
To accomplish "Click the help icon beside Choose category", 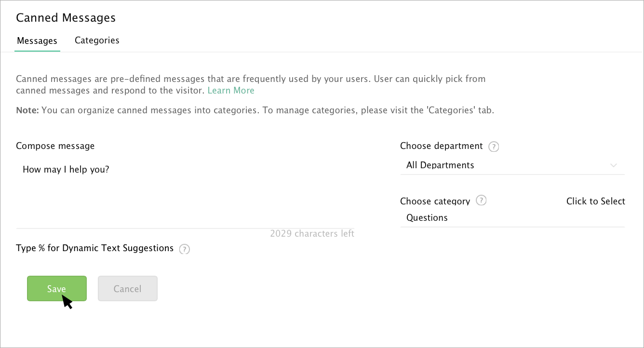I will [x=481, y=201].
